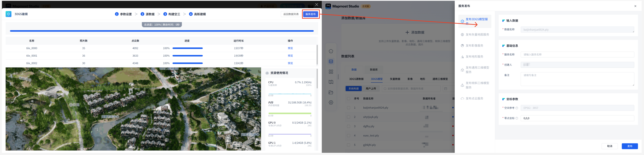The width and height of the screenshot is (644, 155).
Task: Click the four-squares apps icon in sidebar
Action: pos(331,72)
